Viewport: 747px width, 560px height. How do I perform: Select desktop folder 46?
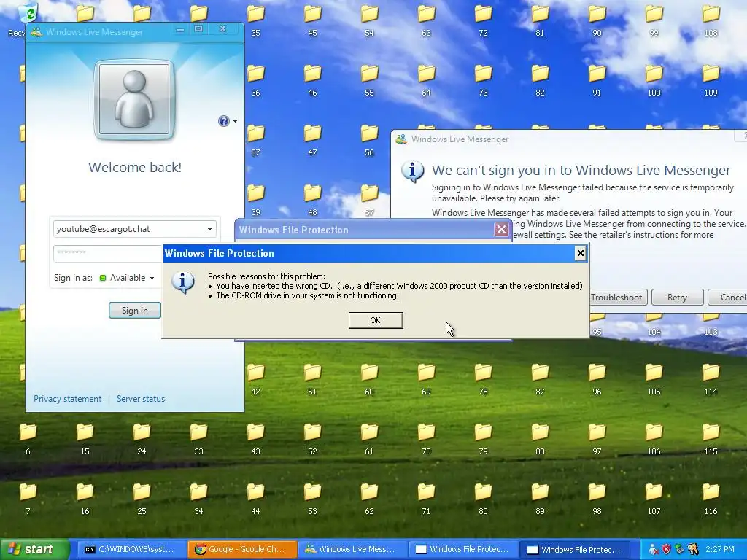pyautogui.click(x=312, y=79)
